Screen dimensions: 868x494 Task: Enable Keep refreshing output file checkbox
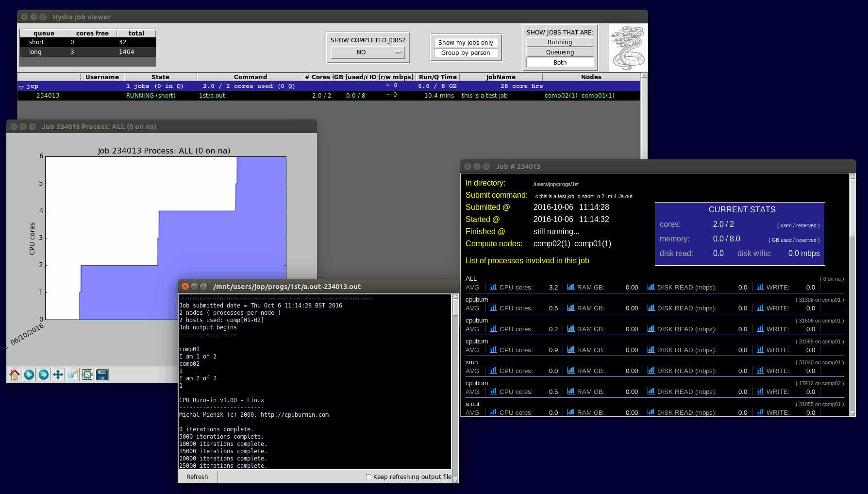[368, 477]
